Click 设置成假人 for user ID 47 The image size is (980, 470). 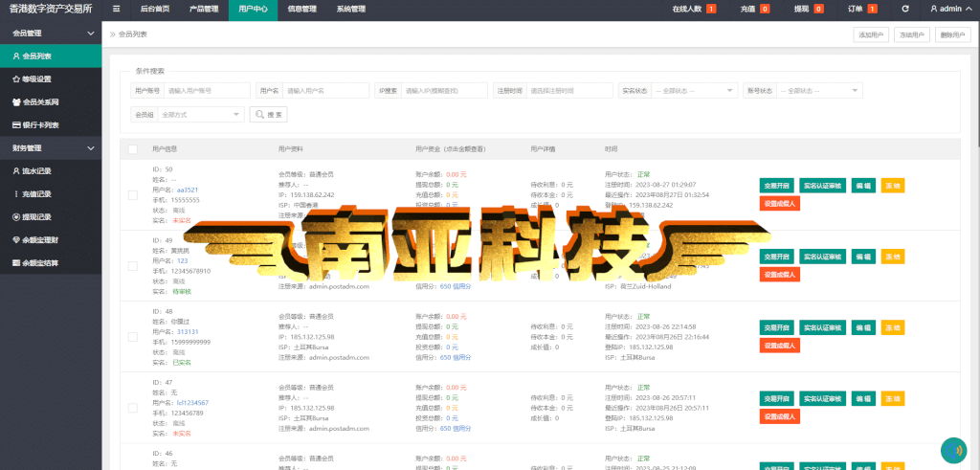point(780,416)
